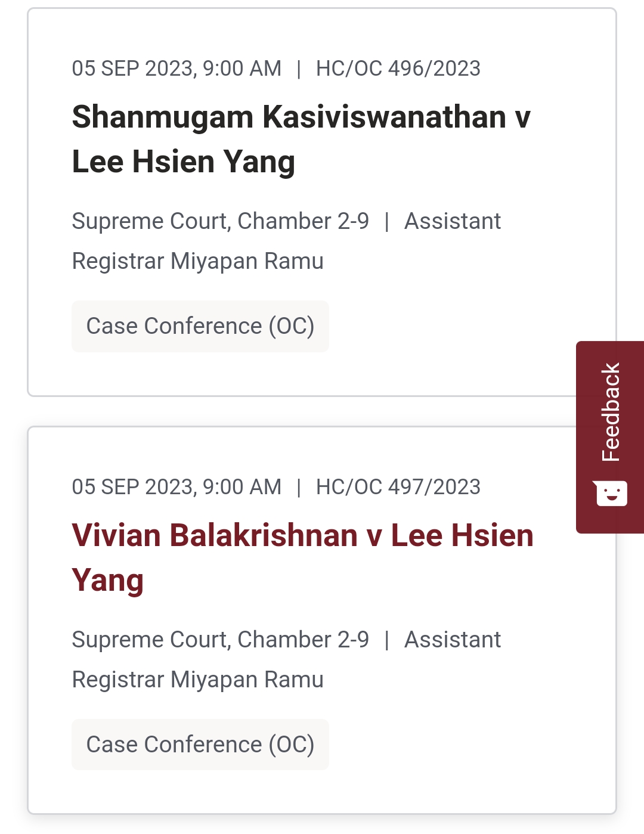This screenshot has height=834, width=644.
Task: Select case number HC/OC 497/2023
Action: (398, 487)
